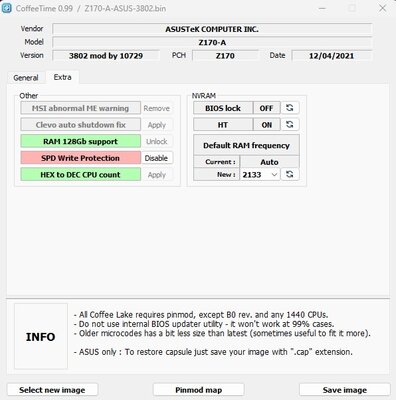Image resolution: width=396 pixels, height=400 pixels.
Task: Click Version field 3802 mod by 10729
Action: tap(106, 56)
